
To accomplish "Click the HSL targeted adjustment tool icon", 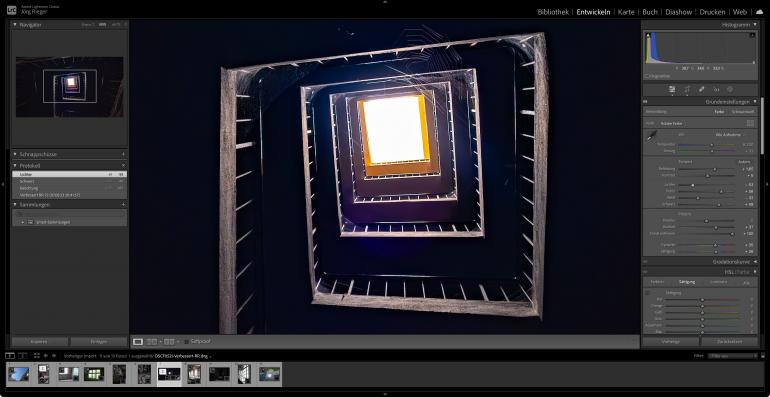I will point(647,292).
